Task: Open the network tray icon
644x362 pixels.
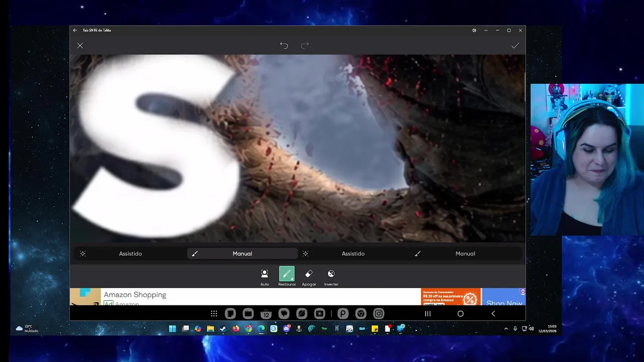Action: click(x=524, y=329)
